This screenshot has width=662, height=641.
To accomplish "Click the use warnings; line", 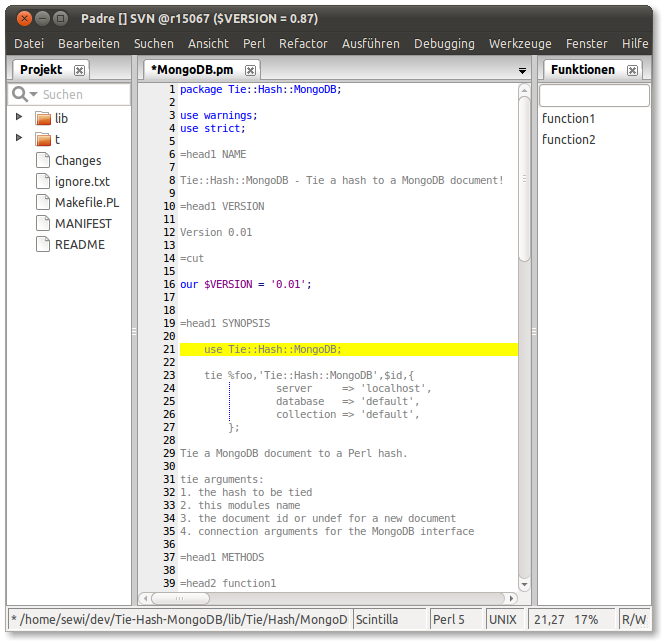I will point(219,116).
